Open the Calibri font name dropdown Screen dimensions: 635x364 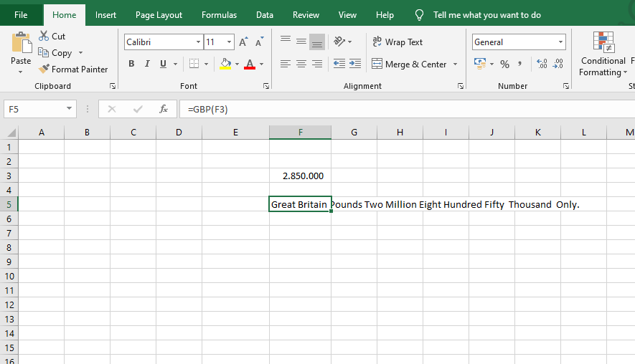coord(199,42)
